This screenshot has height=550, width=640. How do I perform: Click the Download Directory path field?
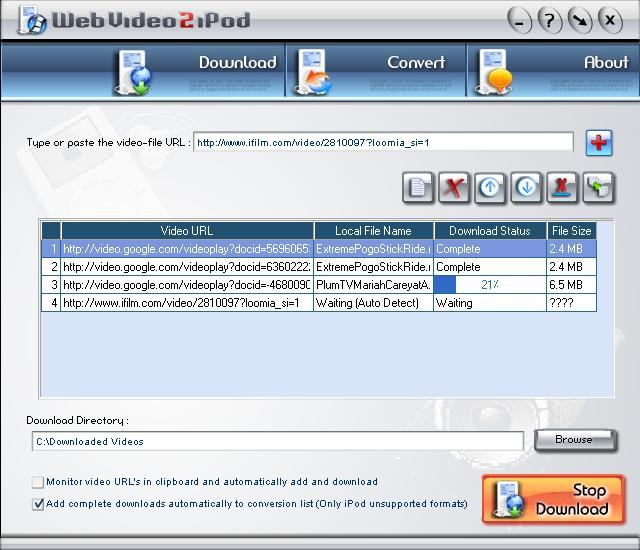coord(278,441)
